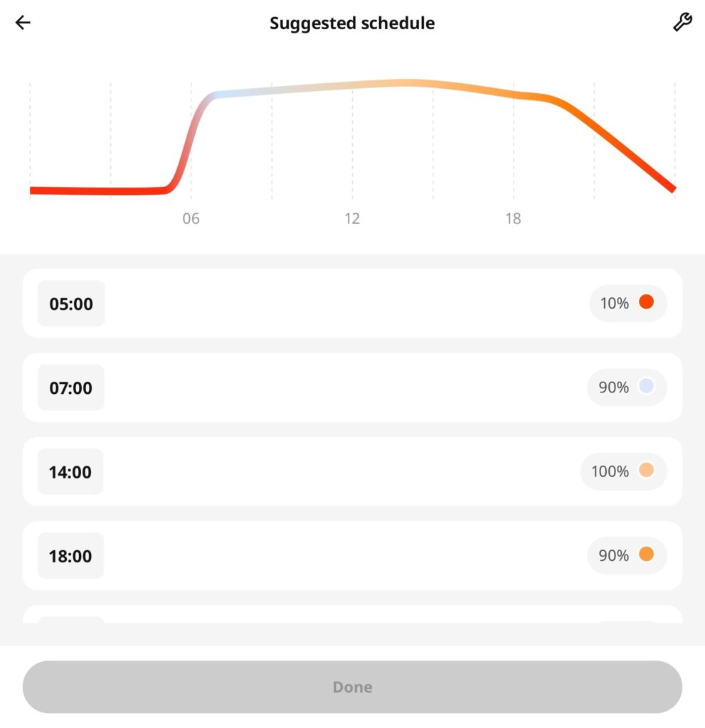Open the 100% brightness setting
This screenshot has height=728, width=705.
610,471
